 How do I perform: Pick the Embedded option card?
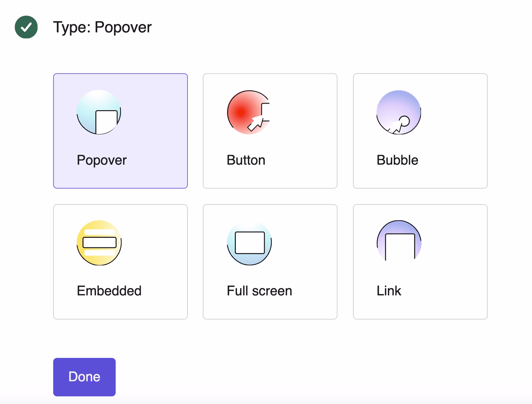(121, 262)
